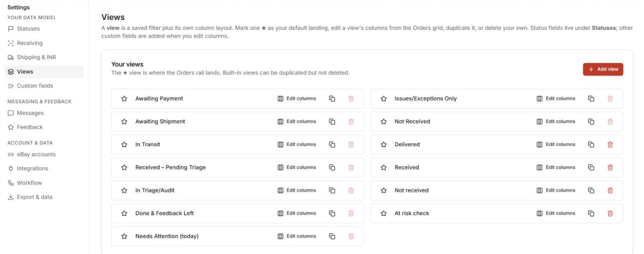Duplicate the Received view
This screenshot has width=644, height=254.
pos(591,167)
